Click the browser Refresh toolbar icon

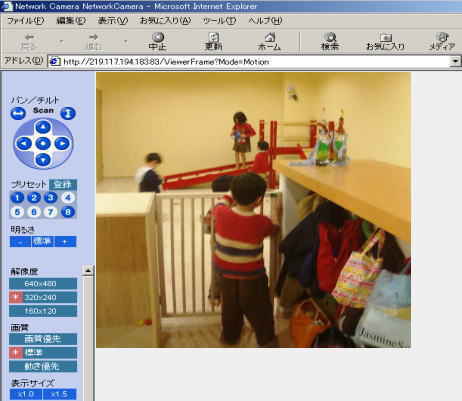point(214,41)
